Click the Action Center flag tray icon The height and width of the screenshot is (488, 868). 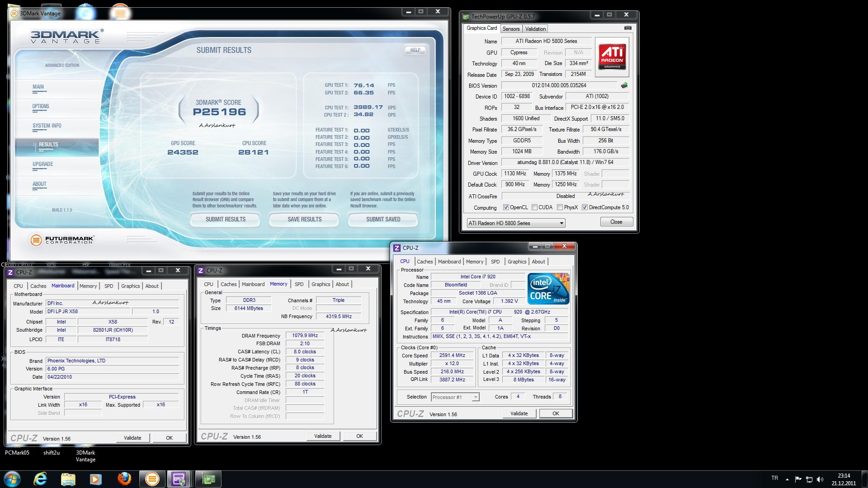click(x=798, y=479)
